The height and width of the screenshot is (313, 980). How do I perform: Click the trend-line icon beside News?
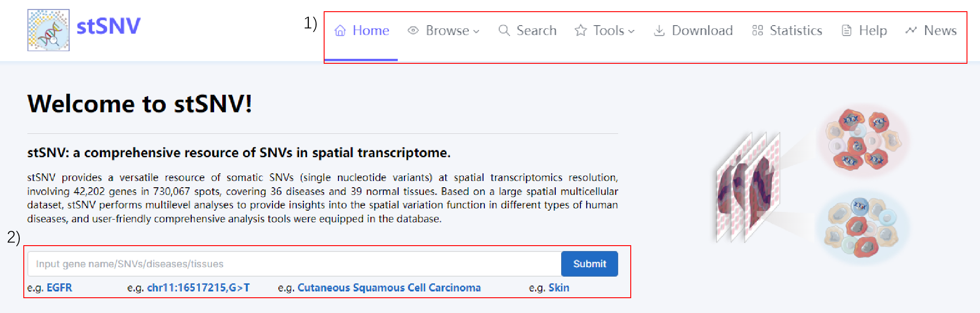click(x=911, y=30)
